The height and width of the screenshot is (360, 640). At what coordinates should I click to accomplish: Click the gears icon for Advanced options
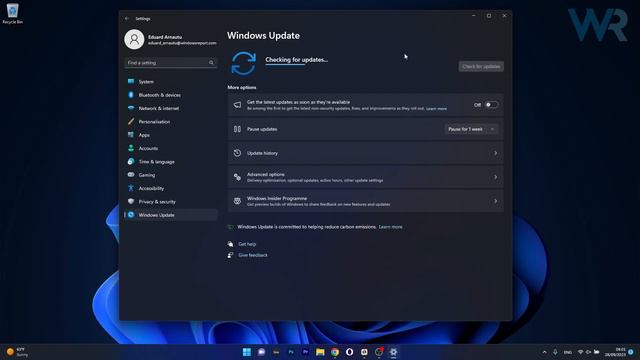click(237, 177)
